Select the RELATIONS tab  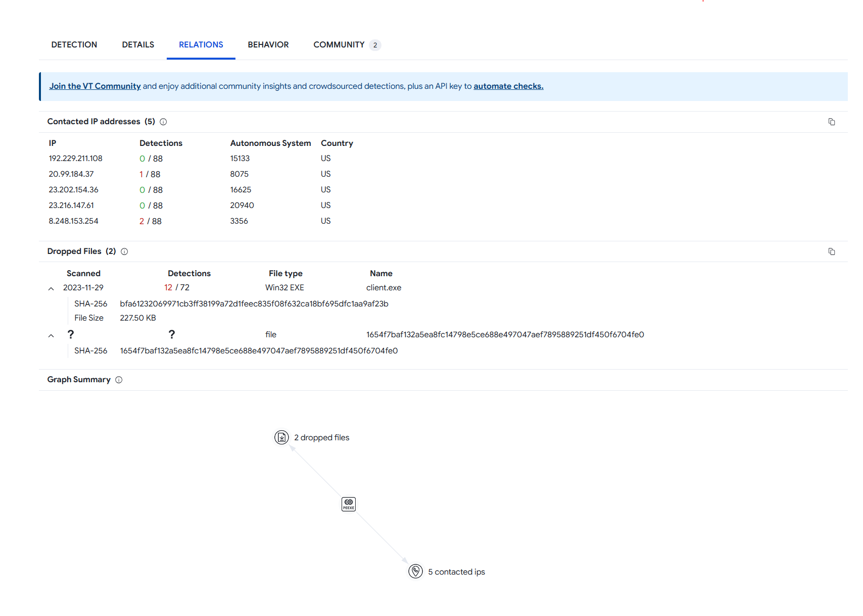(x=201, y=45)
